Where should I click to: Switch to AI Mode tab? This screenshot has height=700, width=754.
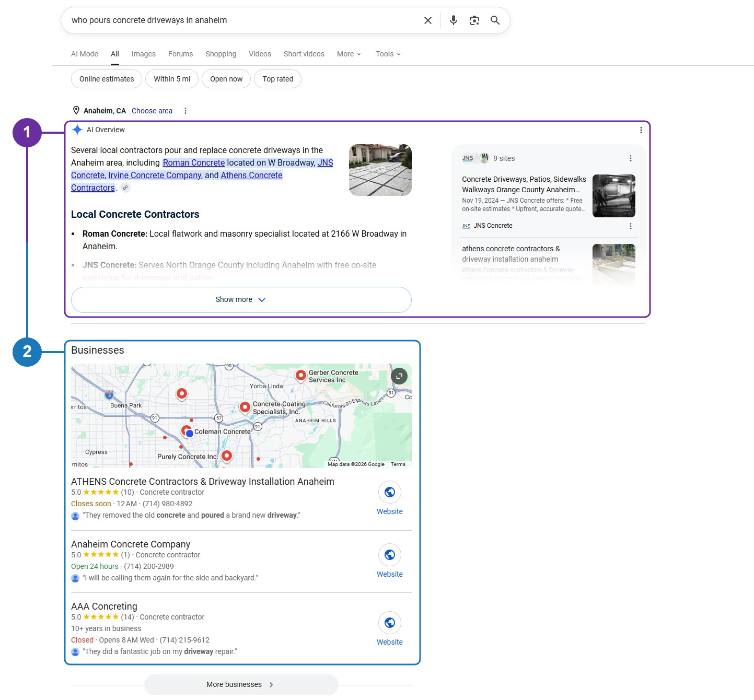point(85,54)
